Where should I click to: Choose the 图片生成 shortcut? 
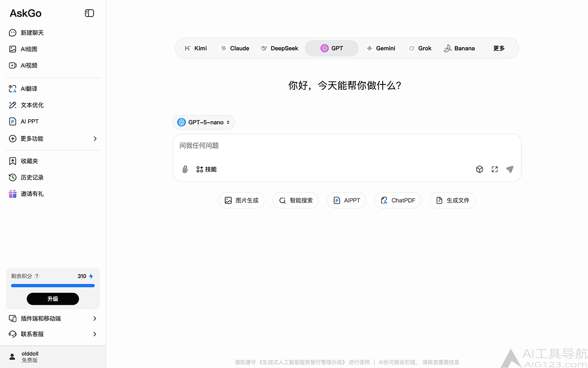tap(242, 200)
